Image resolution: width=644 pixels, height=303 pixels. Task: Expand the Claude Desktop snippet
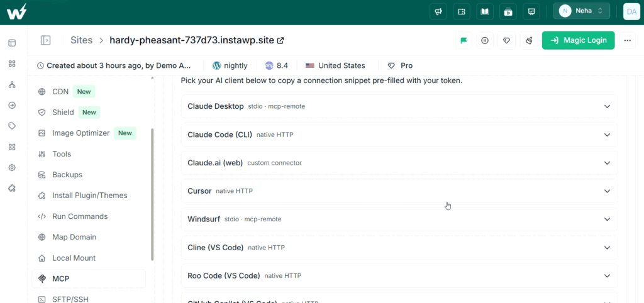pos(399,106)
